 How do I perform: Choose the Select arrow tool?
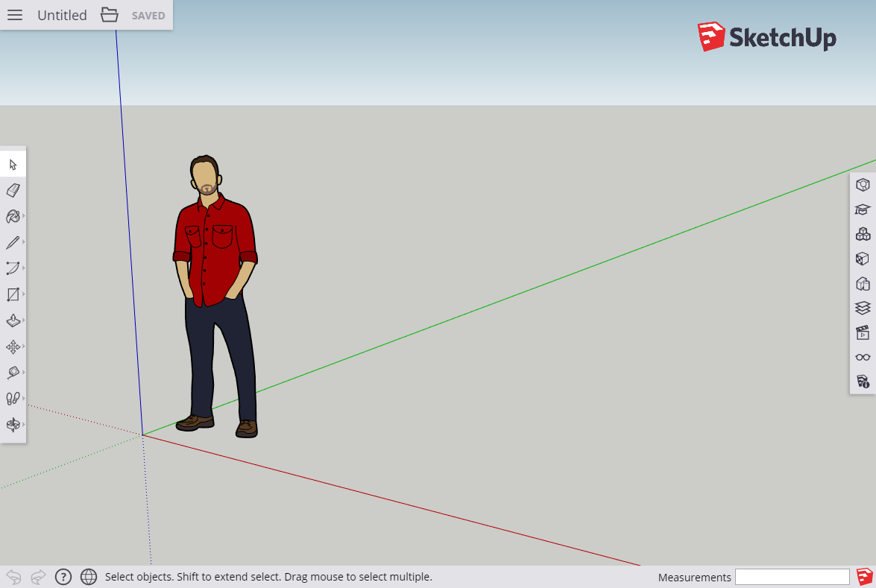click(13, 164)
